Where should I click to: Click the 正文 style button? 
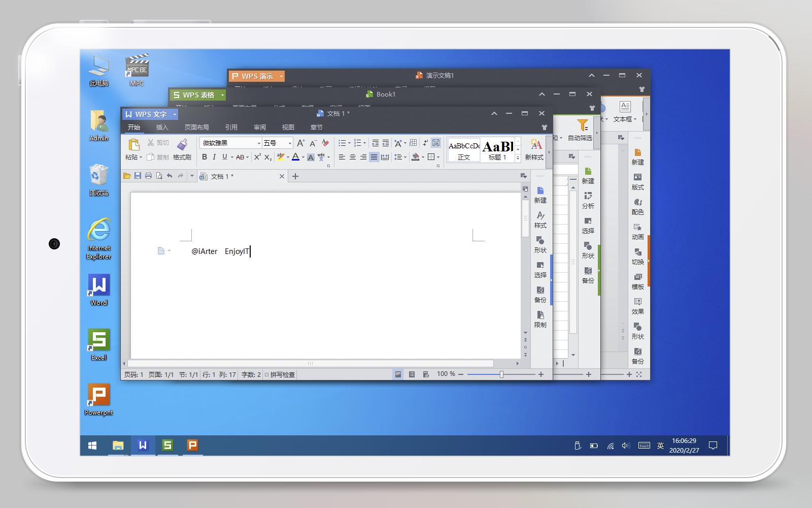pos(463,150)
